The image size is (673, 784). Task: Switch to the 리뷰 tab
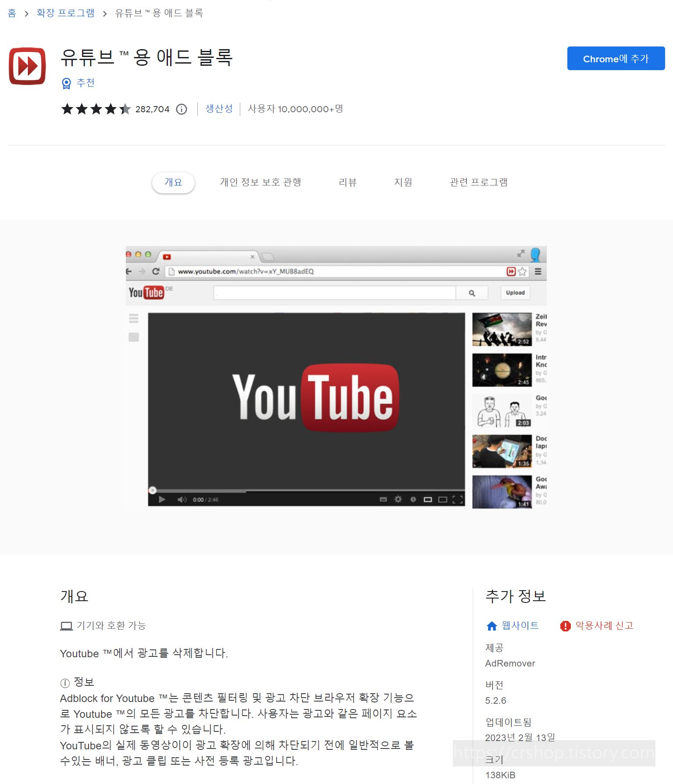point(348,182)
